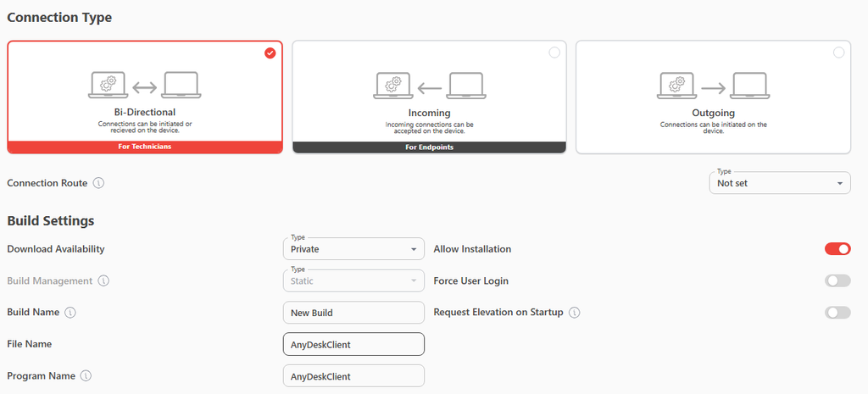The height and width of the screenshot is (394, 868).
Task: Click the Build Name input field
Action: 353,313
